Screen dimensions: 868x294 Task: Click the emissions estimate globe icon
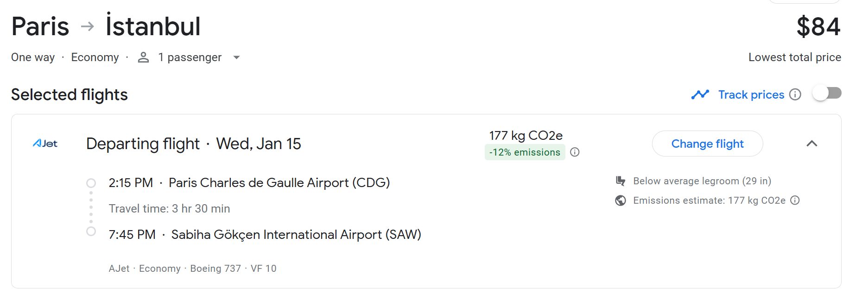click(x=621, y=200)
